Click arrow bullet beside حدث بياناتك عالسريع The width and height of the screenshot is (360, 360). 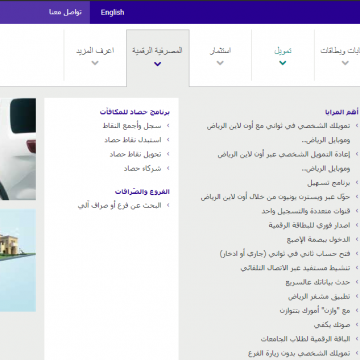coord(357,282)
